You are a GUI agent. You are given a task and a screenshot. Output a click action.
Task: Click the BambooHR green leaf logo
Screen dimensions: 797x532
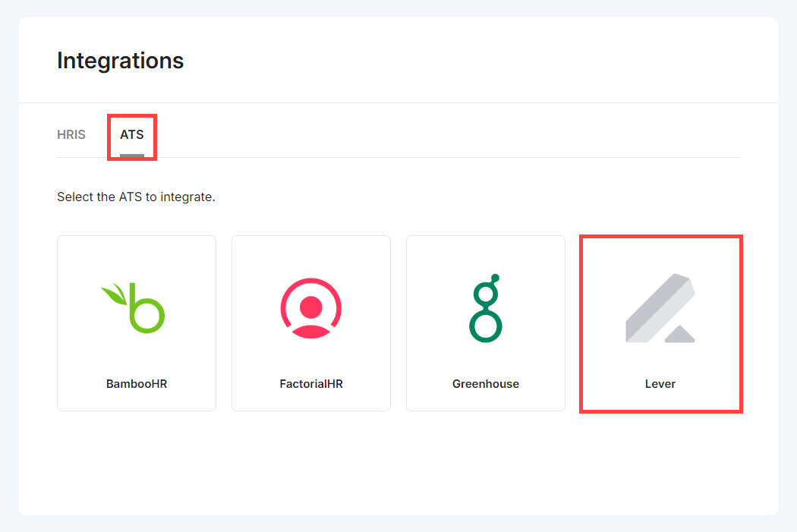pos(134,307)
